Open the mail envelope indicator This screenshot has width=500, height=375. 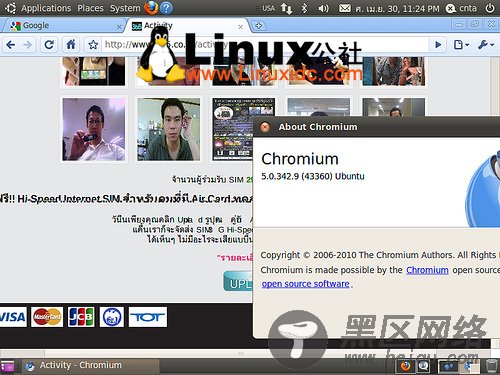345,8
